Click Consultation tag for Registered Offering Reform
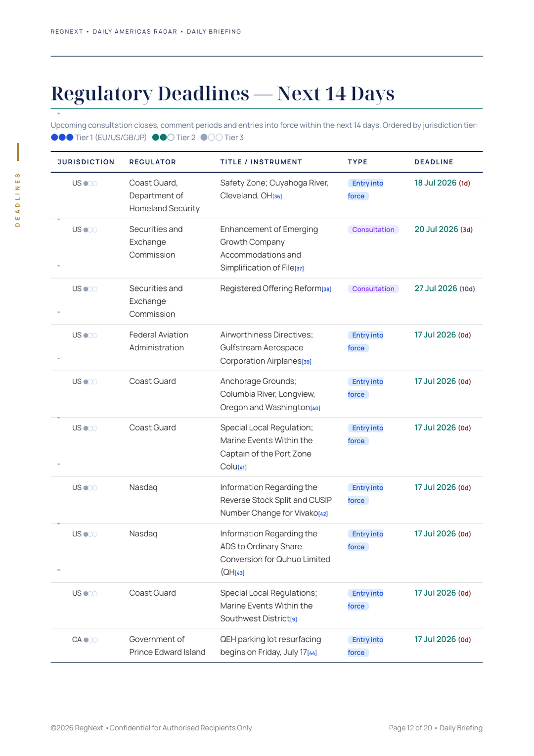Screen dimensions: 534x756 click(x=373, y=289)
